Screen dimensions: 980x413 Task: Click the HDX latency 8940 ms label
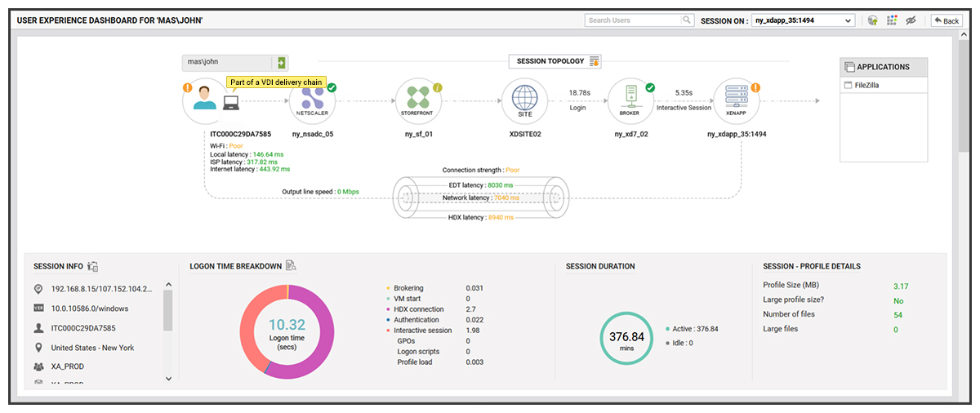[x=481, y=218]
